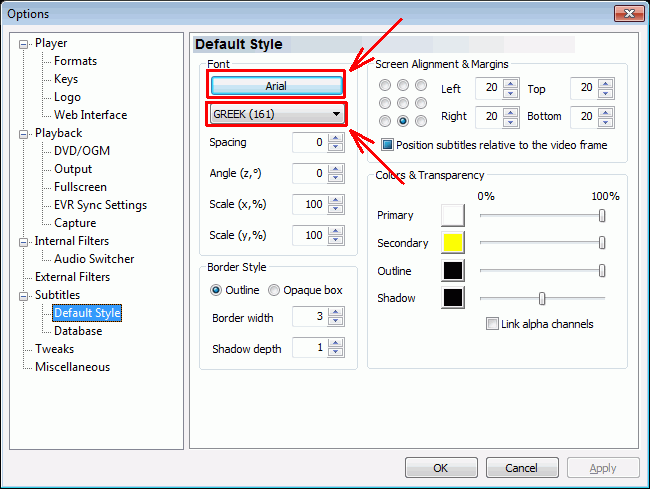Open the Primary color swatch

click(x=453, y=215)
